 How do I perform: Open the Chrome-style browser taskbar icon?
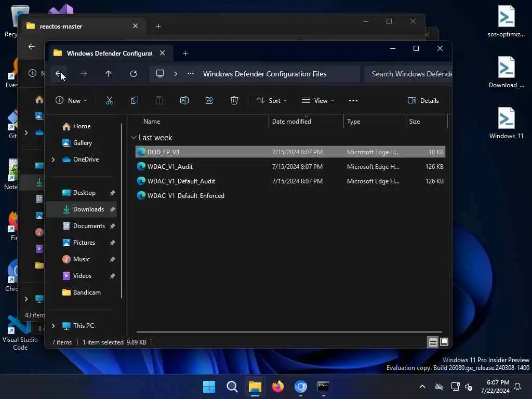coord(301,387)
